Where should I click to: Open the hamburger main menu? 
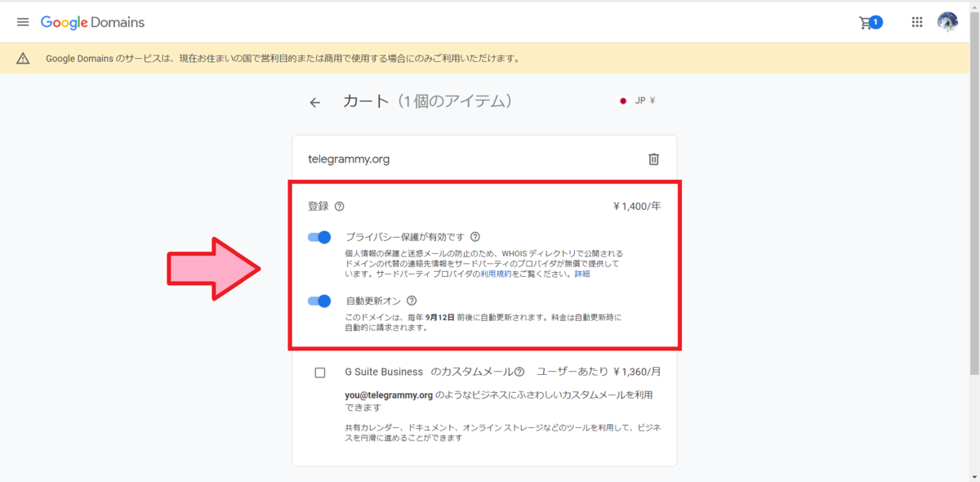point(23,22)
